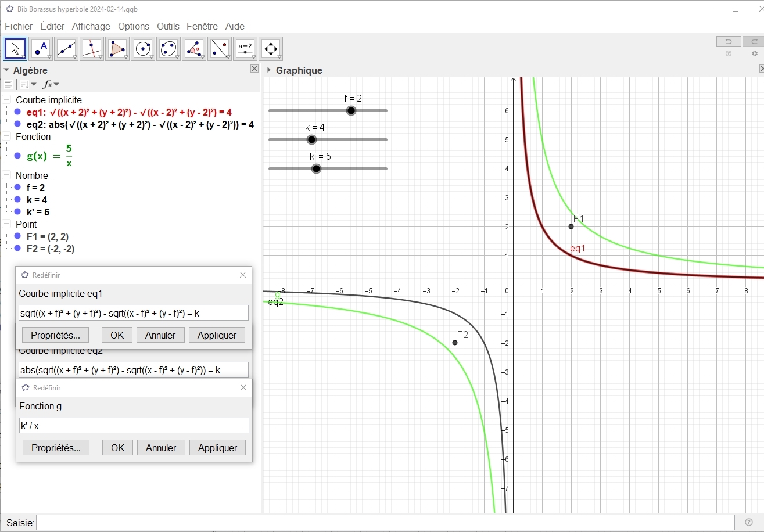The width and height of the screenshot is (764, 532).
Task: Open the Aide menu
Action: 235,26
